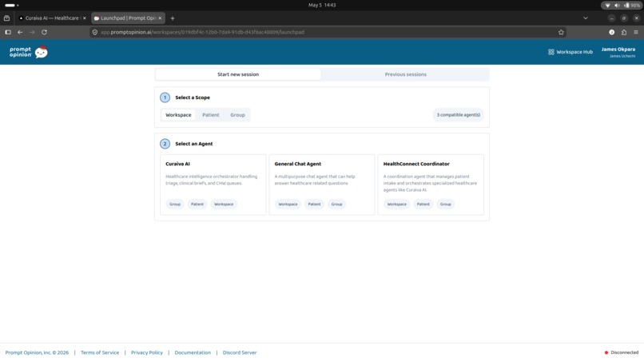Open the browser extensions icon
Viewport: 644px width, 362px height.
click(624, 32)
